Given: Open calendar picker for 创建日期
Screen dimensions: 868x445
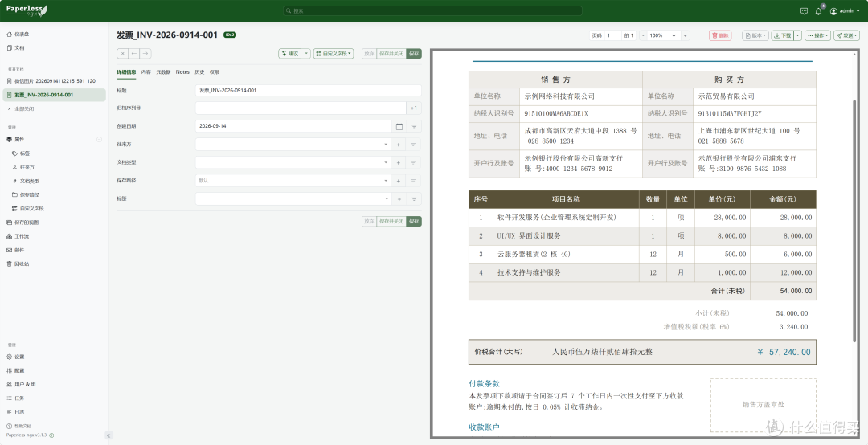Looking at the screenshot, I should [399, 126].
